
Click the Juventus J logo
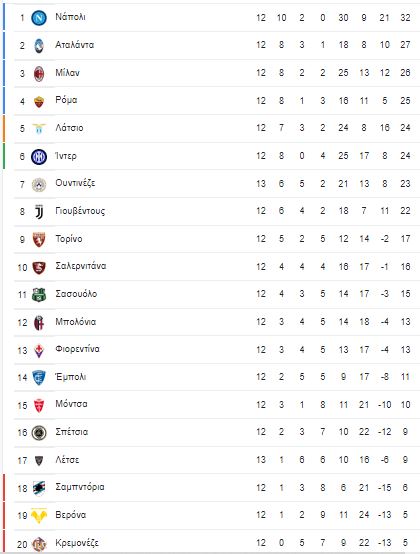coord(39,212)
